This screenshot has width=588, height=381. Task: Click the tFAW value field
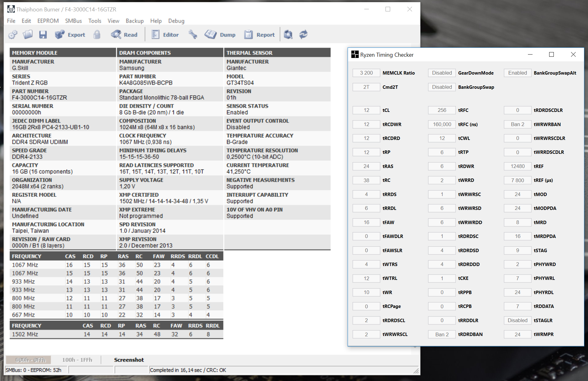coord(366,222)
